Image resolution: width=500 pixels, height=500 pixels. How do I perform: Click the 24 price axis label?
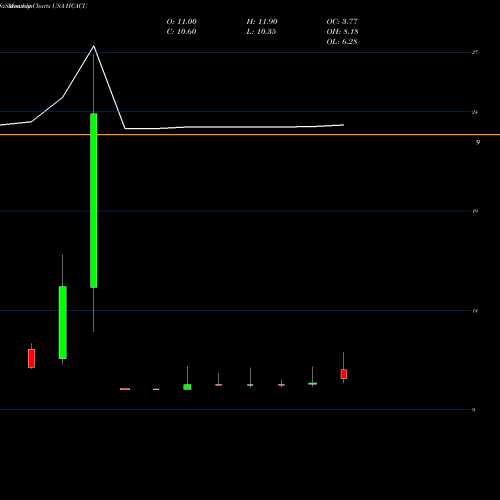coord(475,112)
